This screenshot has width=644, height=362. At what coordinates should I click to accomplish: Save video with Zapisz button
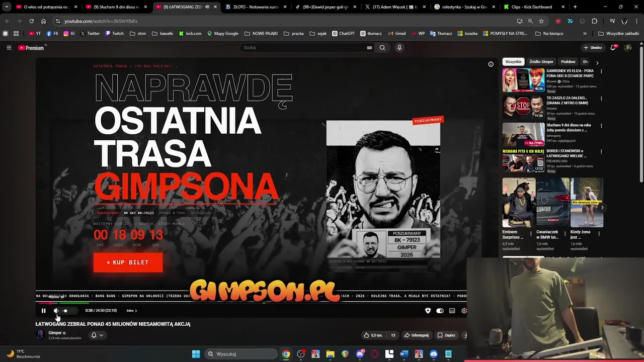click(446, 335)
